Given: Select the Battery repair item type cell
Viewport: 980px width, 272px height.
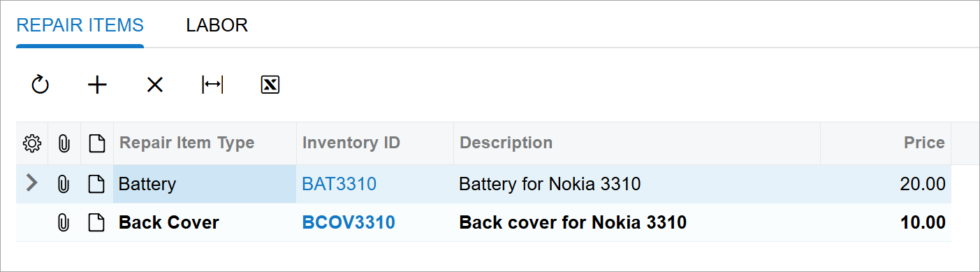Looking at the screenshot, I should pyautogui.click(x=205, y=184).
